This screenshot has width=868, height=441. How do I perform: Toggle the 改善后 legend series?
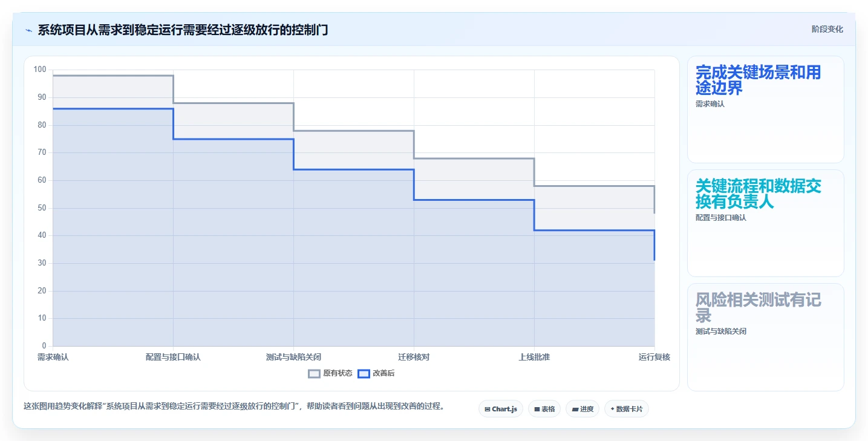pyautogui.click(x=376, y=373)
